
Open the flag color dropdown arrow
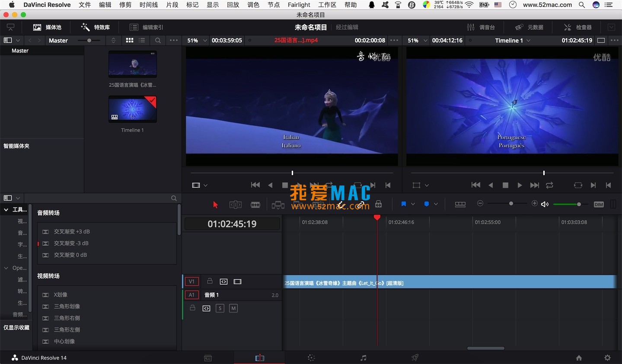[413, 204]
